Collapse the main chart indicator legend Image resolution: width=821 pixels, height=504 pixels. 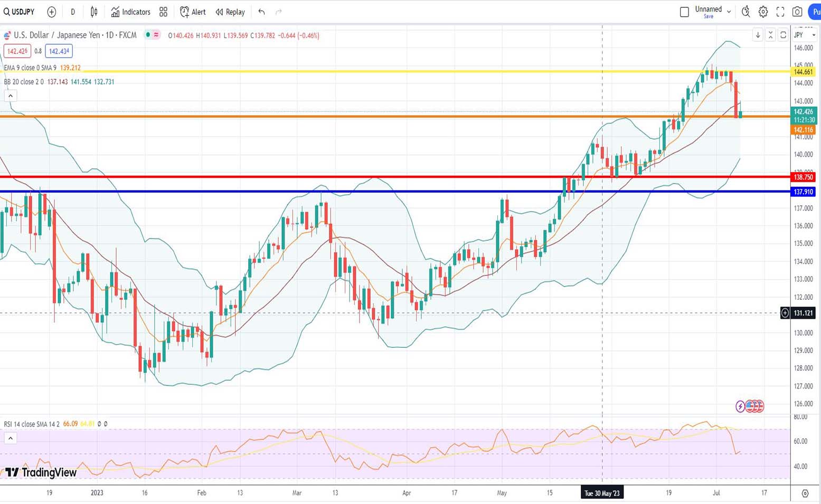coord(10,96)
